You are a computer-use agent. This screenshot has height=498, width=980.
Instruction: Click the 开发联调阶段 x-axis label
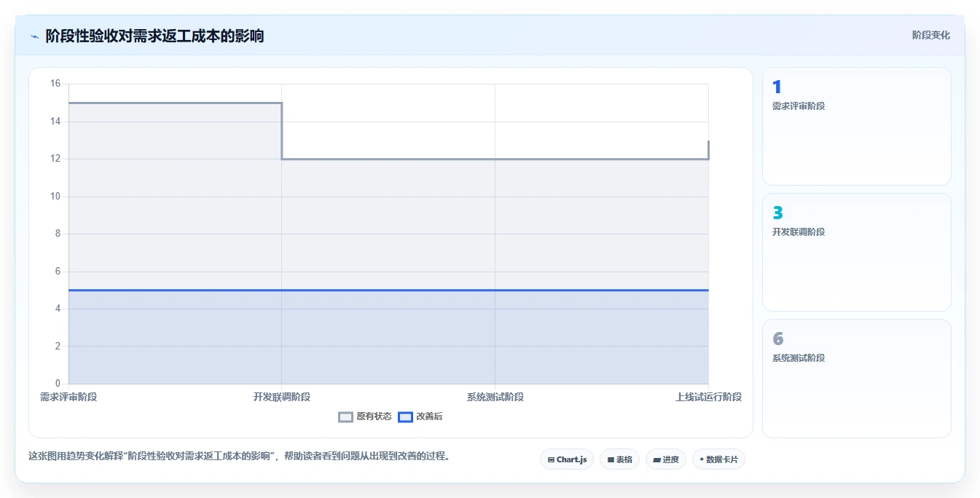click(x=282, y=397)
